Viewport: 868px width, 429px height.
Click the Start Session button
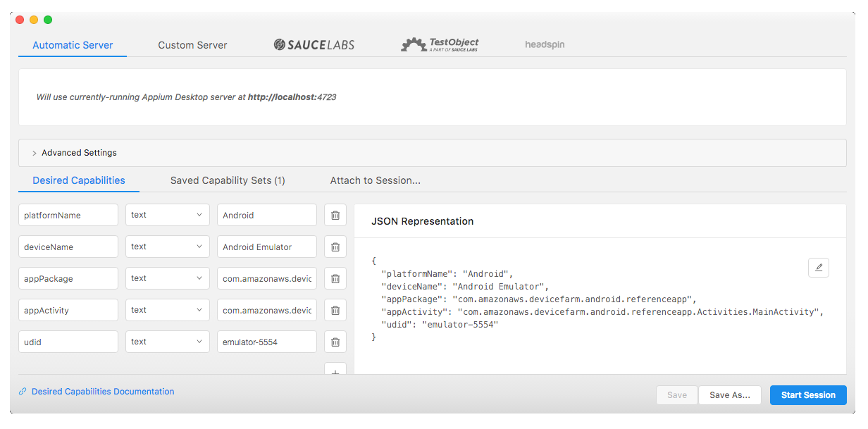(808, 395)
